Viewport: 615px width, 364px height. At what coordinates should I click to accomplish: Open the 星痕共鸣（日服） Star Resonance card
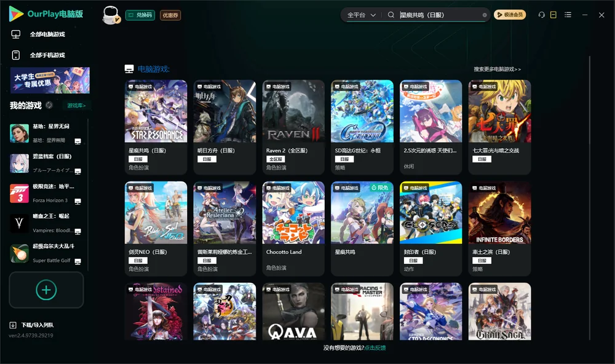[x=156, y=127]
